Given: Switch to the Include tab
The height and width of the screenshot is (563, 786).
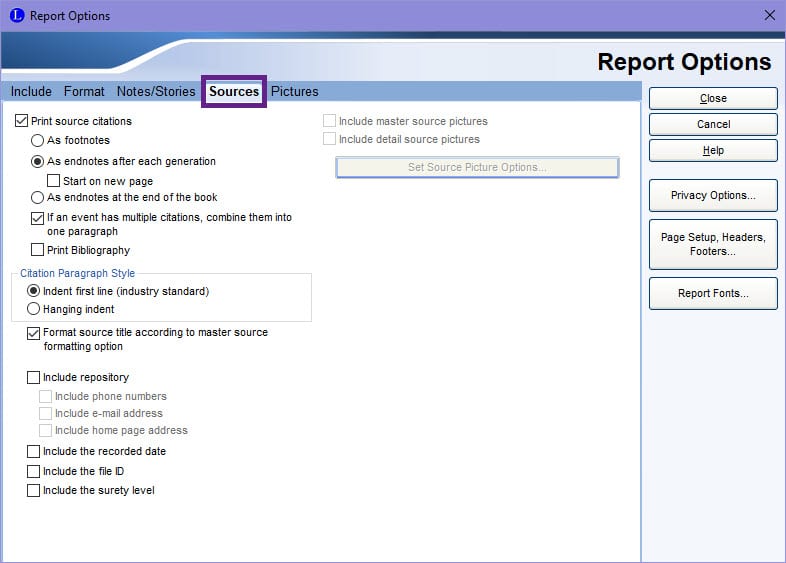Looking at the screenshot, I should [31, 91].
